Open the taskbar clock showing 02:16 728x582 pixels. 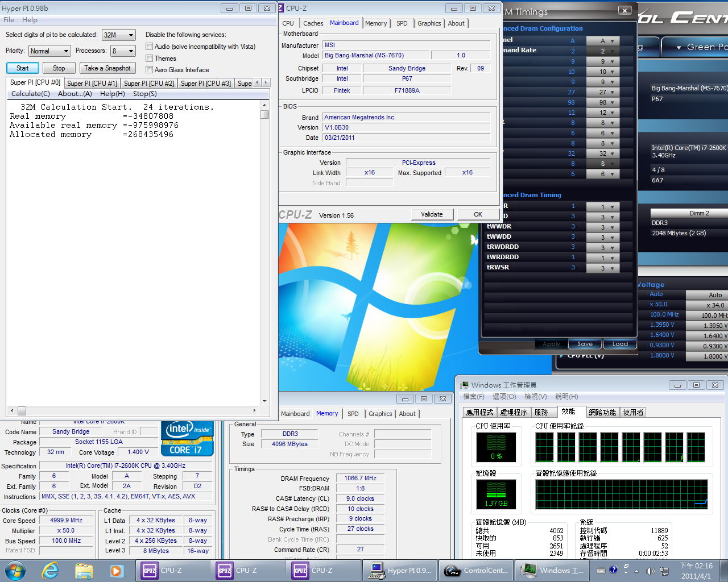coord(696,571)
